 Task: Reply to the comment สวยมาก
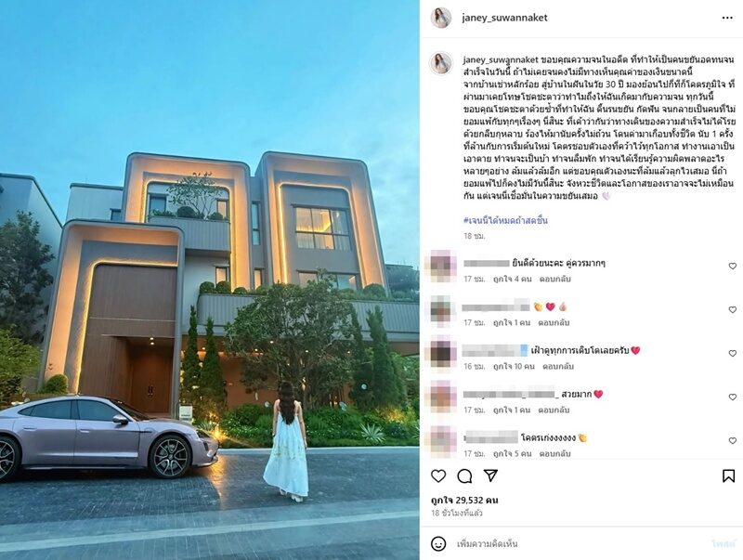554,410
